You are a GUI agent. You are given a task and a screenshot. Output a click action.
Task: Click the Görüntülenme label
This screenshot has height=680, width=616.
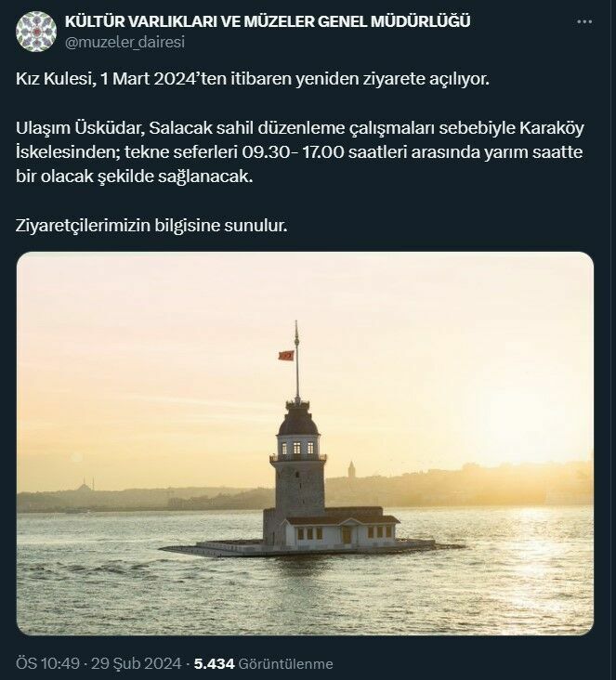[x=286, y=664]
